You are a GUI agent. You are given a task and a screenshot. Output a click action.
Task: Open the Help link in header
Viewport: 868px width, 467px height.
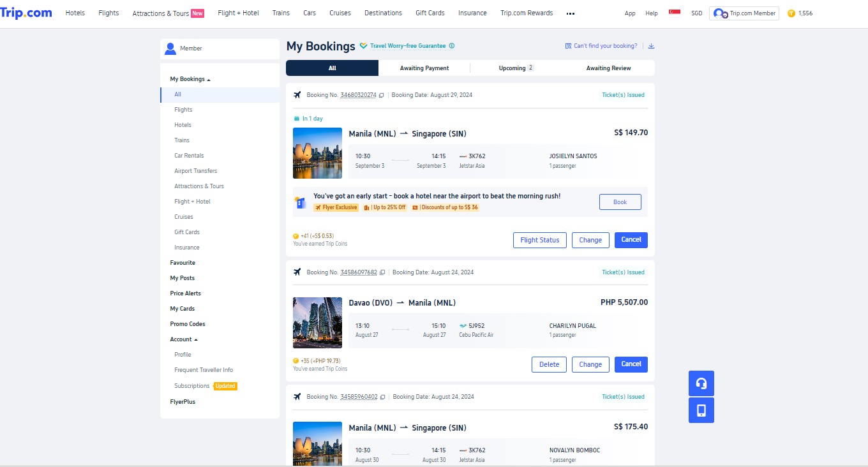[x=652, y=13]
